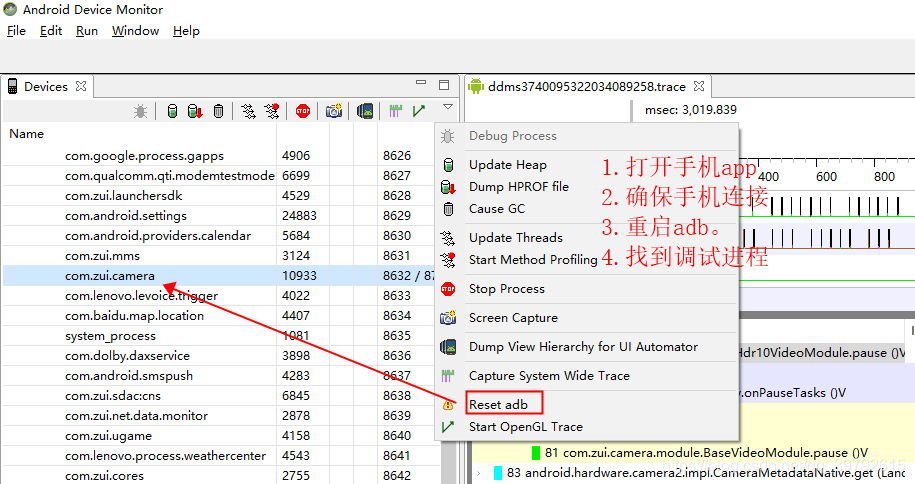Open the Run menu
The width and height of the screenshot is (915, 484).
87,31
